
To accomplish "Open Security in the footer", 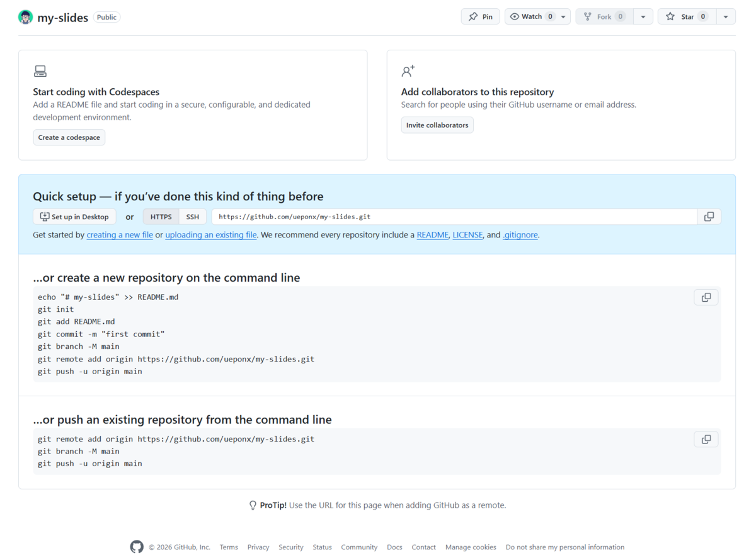I will 291,547.
